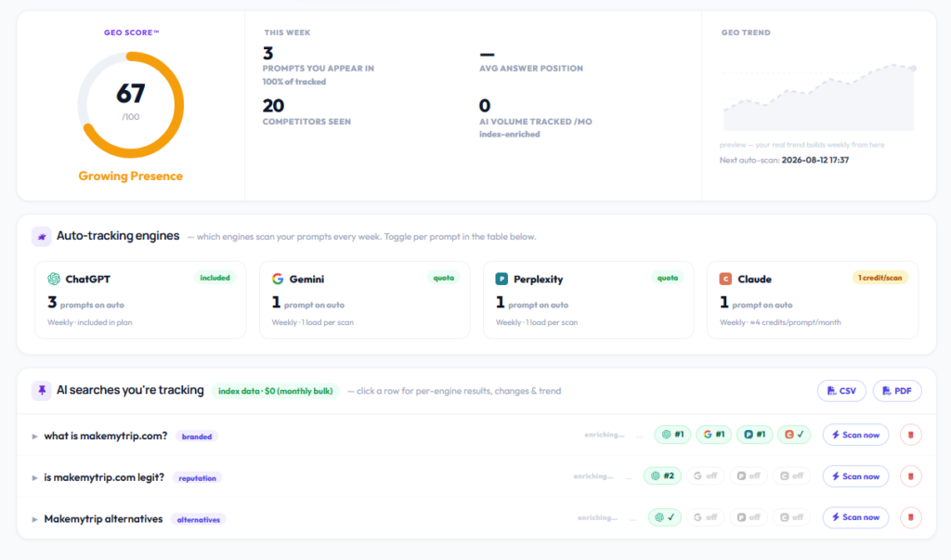Click the 'index data · $0 (monthly bulk)' badge
Image resolution: width=951 pixels, height=560 pixels.
(x=275, y=391)
